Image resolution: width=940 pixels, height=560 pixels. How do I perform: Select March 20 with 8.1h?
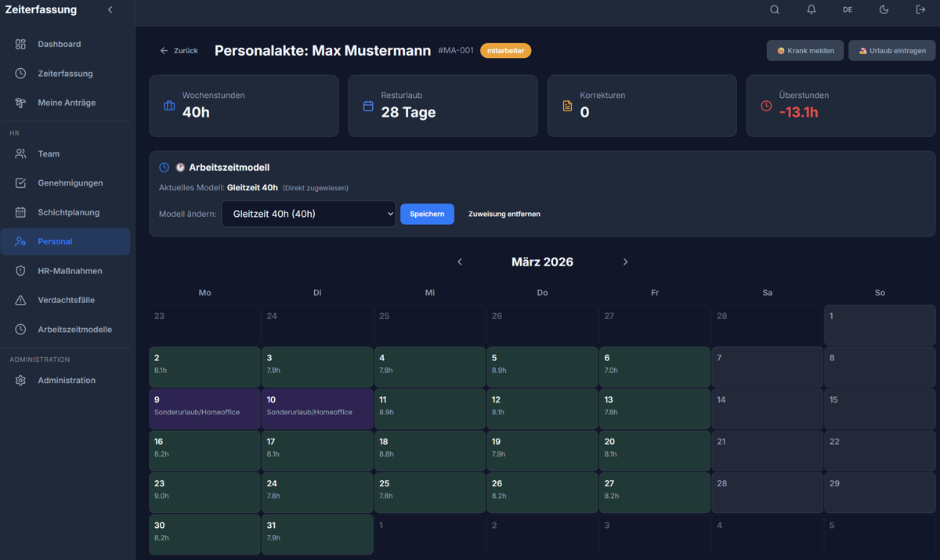tap(655, 450)
